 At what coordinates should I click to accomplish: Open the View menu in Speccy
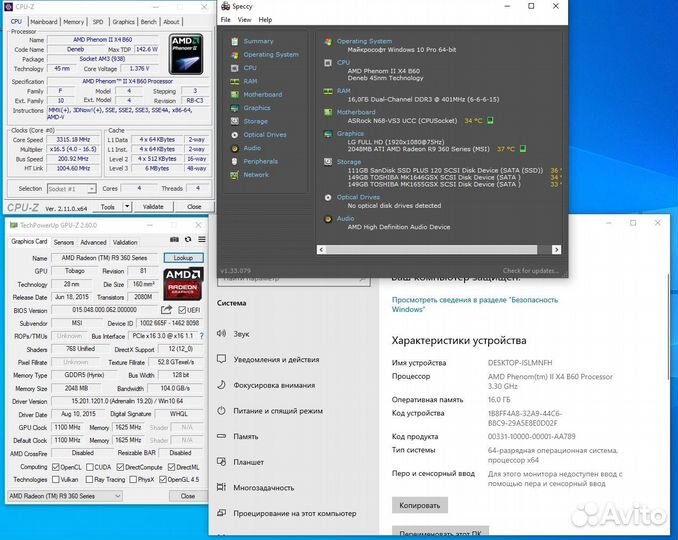coord(244,19)
